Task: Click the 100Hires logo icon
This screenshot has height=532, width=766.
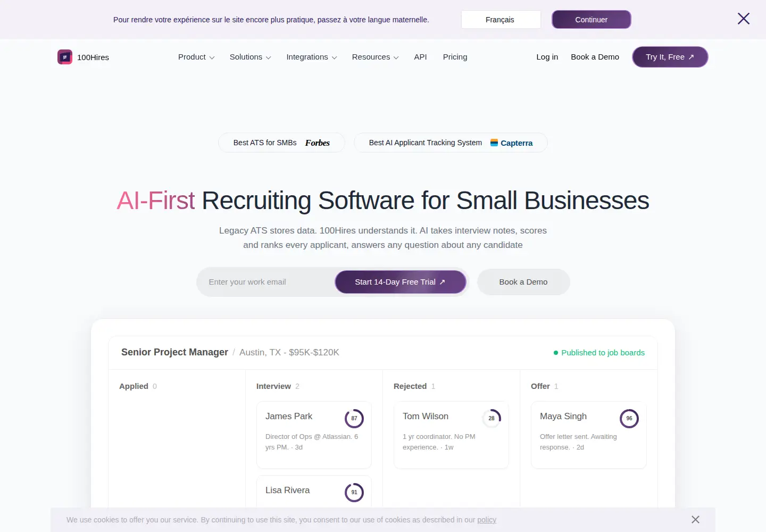Action: 65,57
